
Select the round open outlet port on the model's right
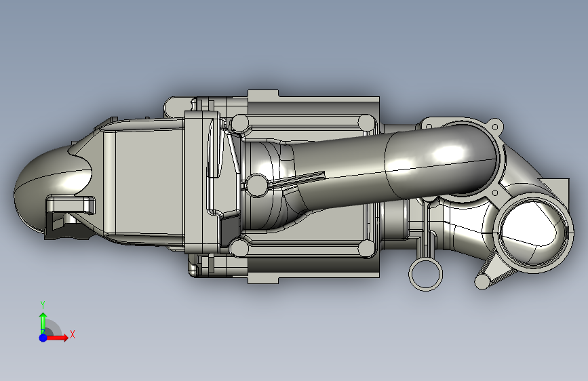tap(533, 233)
